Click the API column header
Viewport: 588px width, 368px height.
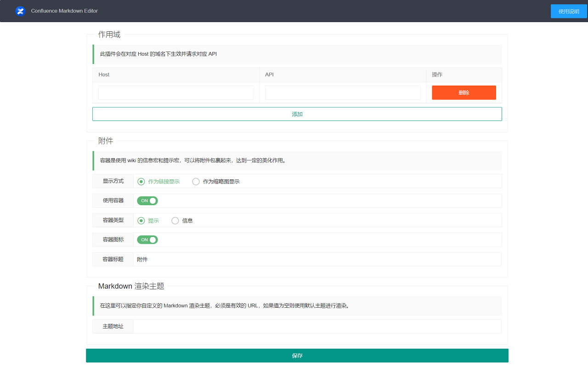pyautogui.click(x=269, y=75)
